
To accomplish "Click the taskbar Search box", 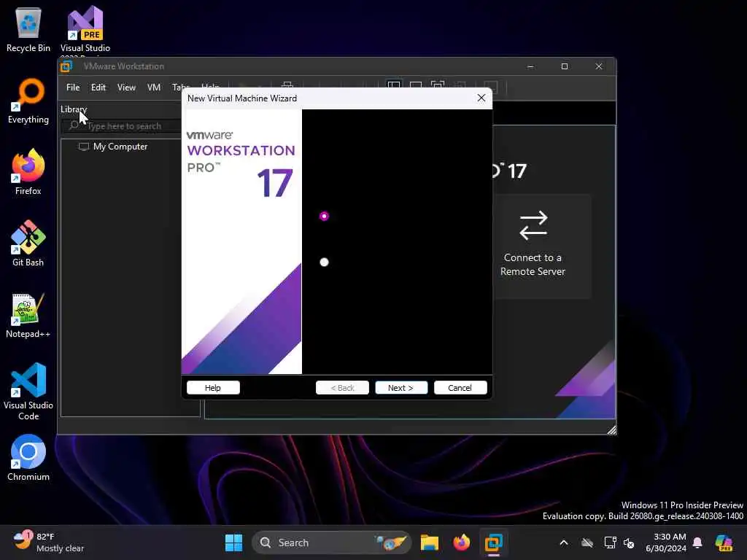I will pos(330,542).
